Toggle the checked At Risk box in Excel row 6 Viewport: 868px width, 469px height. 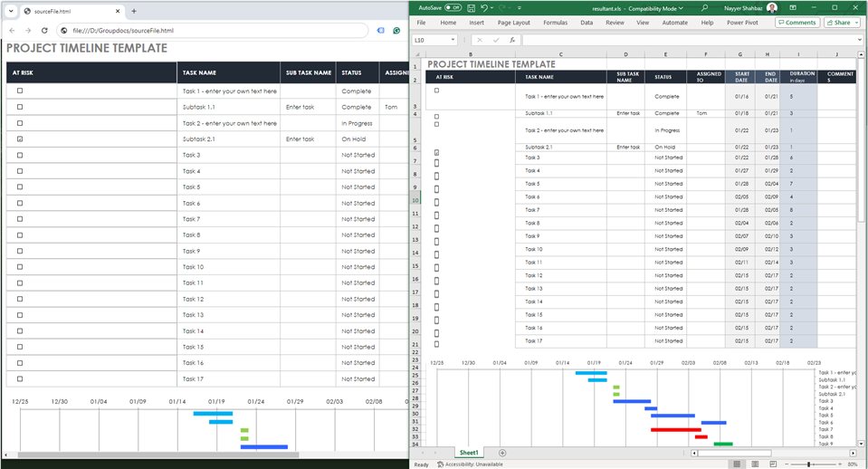tap(437, 152)
